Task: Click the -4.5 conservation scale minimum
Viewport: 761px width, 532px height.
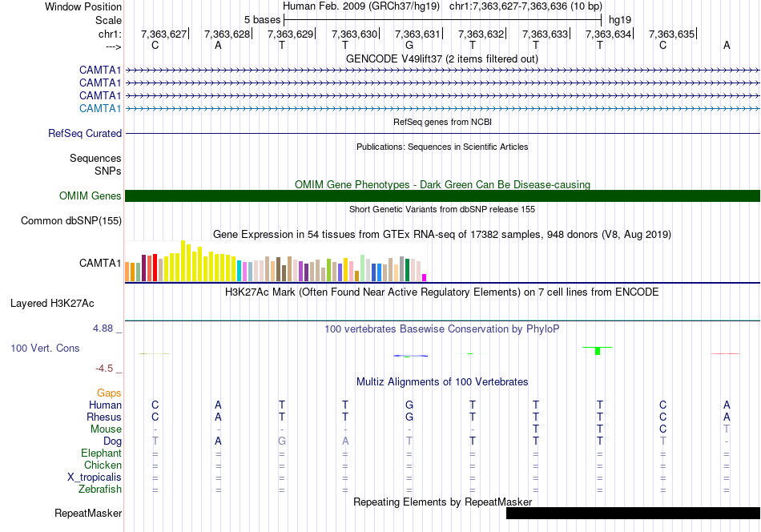Action: [104, 369]
